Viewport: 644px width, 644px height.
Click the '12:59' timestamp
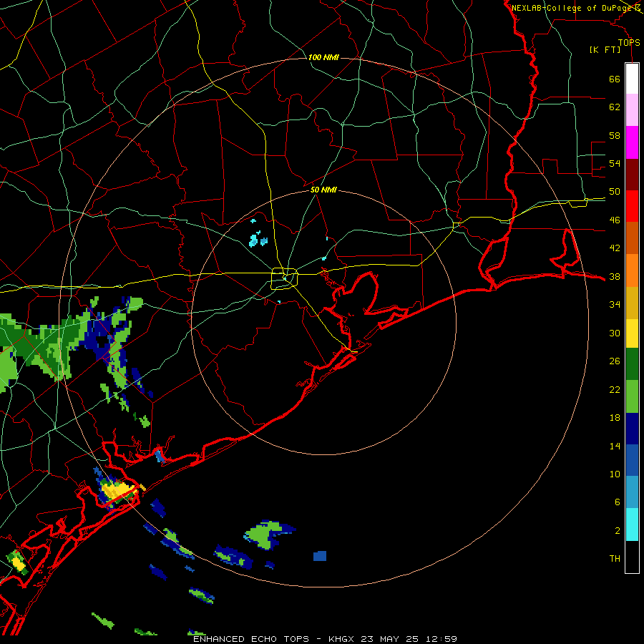coord(441,639)
